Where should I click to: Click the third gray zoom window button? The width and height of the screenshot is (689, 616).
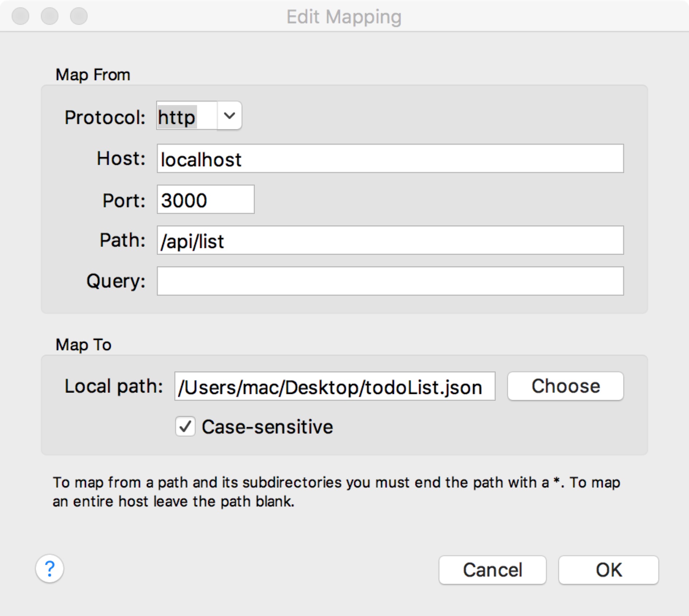79,16
